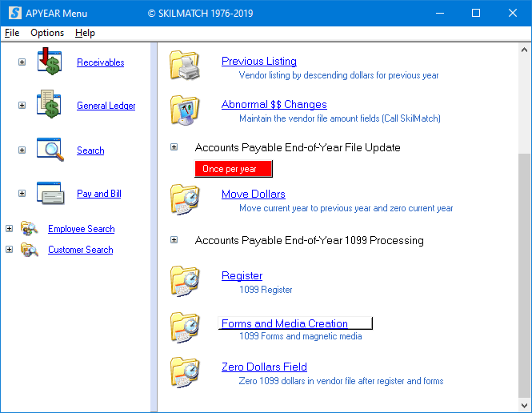Open the Forms and Media Creation link

click(284, 323)
